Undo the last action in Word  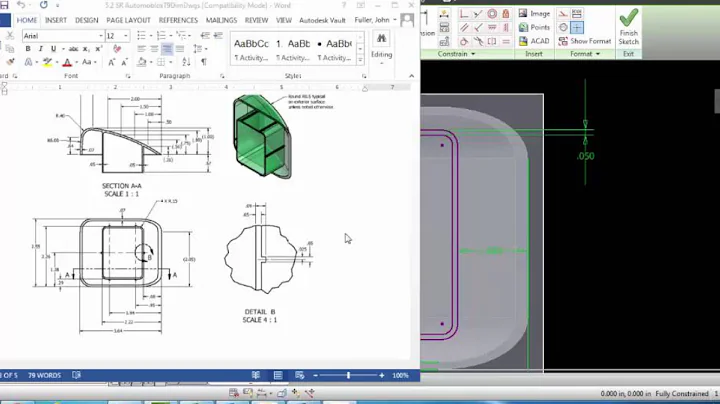(x=21, y=5)
